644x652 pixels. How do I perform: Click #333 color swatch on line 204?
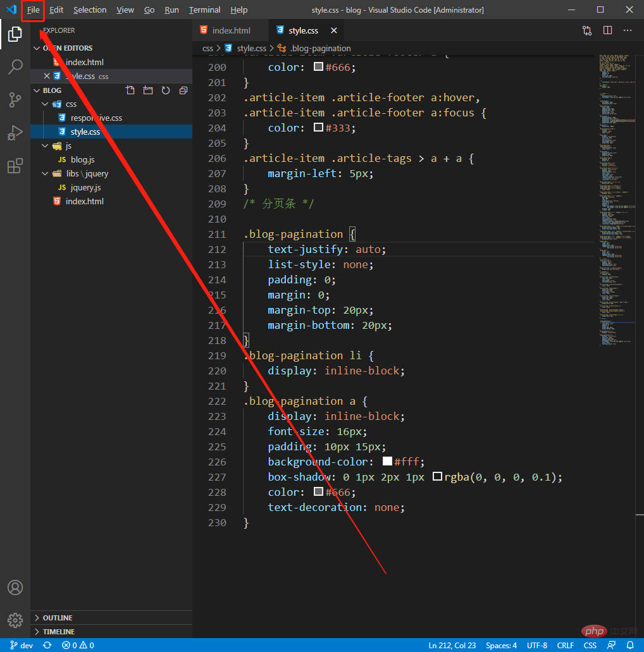tap(318, 127)
